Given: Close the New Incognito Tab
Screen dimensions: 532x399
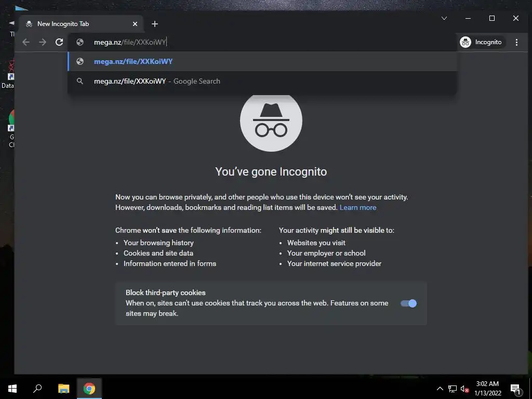Looking at the screenshot, I should (x=135, y=24).
